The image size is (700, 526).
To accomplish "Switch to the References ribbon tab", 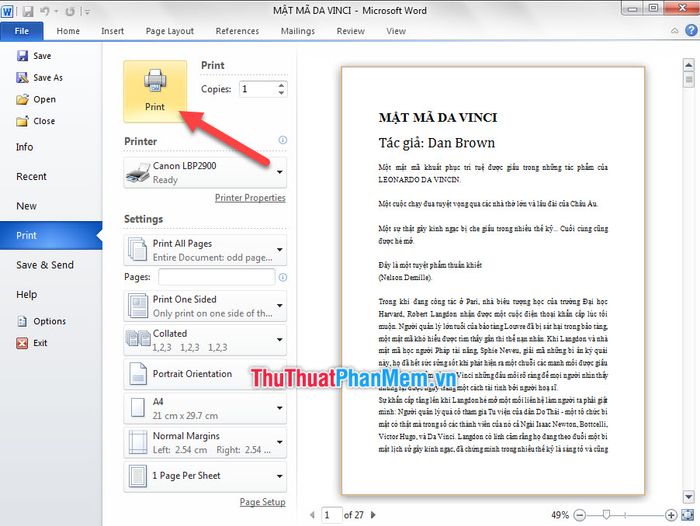I will (237, 31).
